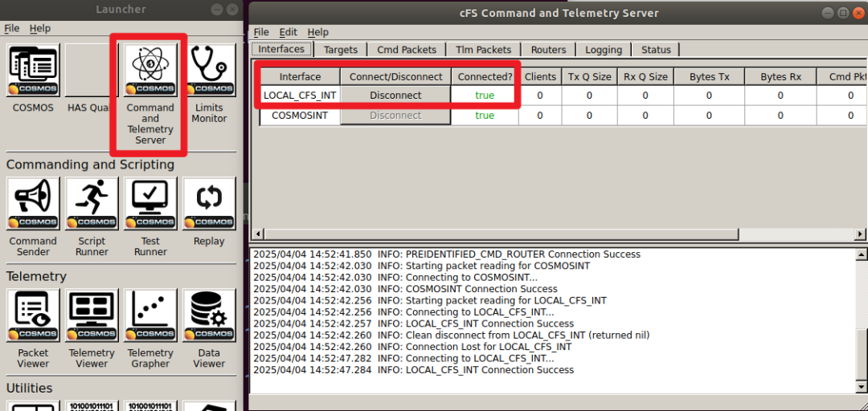
Task: Click the log pane scroll down arrow
Action: pos(862,386)
